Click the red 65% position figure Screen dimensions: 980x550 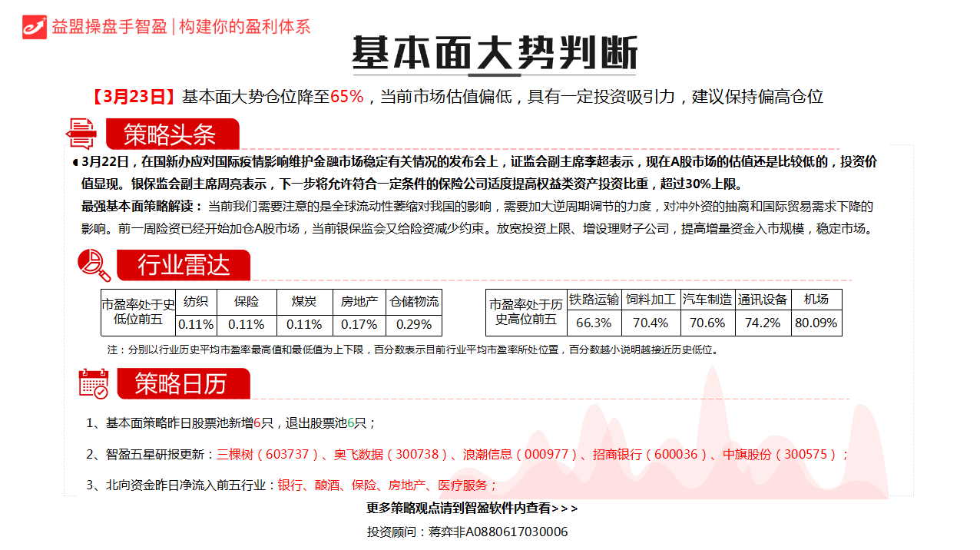[346, 97]
